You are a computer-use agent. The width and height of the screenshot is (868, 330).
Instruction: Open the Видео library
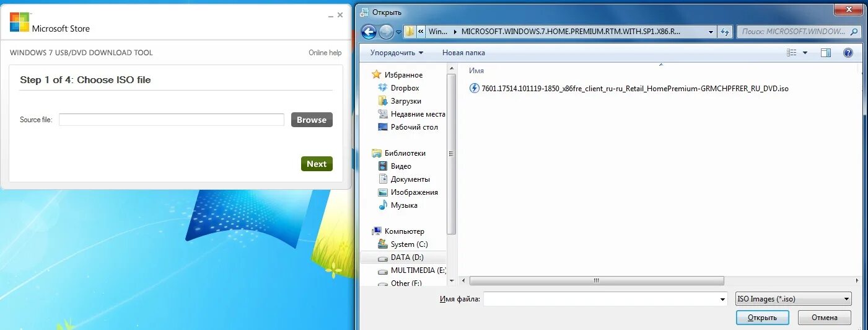[x=401, y=166]
